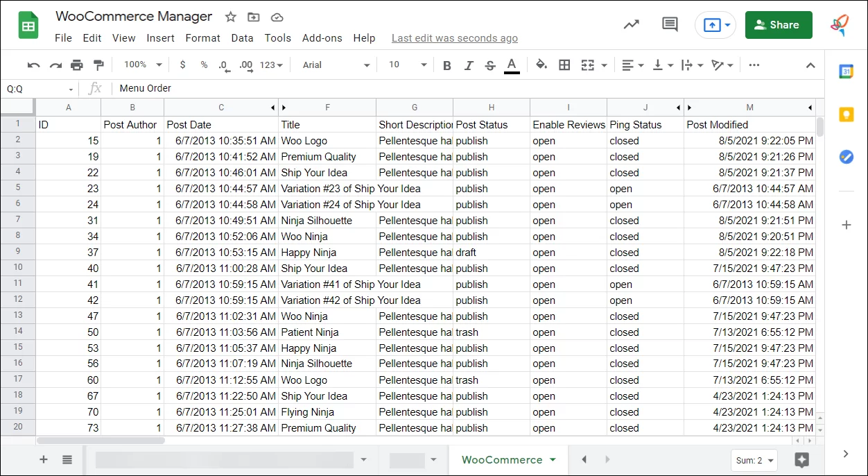This screenshot has height=476, width=868.
Task: Click the green Share button
Action: click(x=778, y=24)
